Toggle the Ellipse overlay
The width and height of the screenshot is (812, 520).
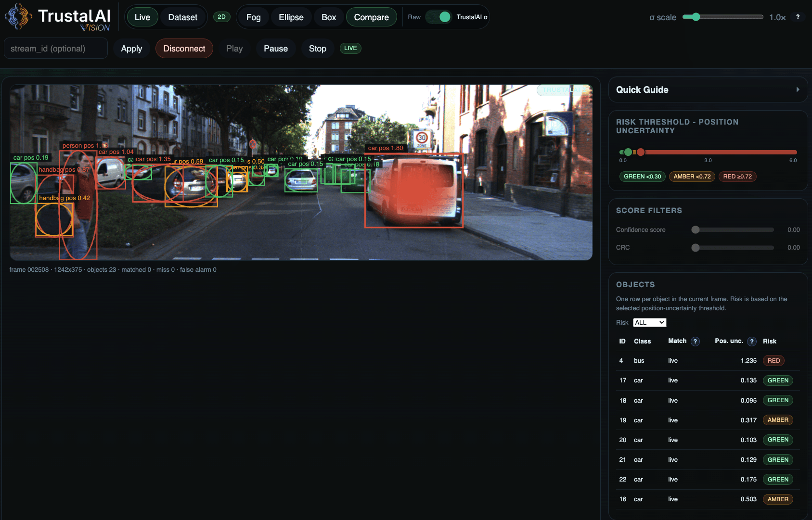coord(291,17)
